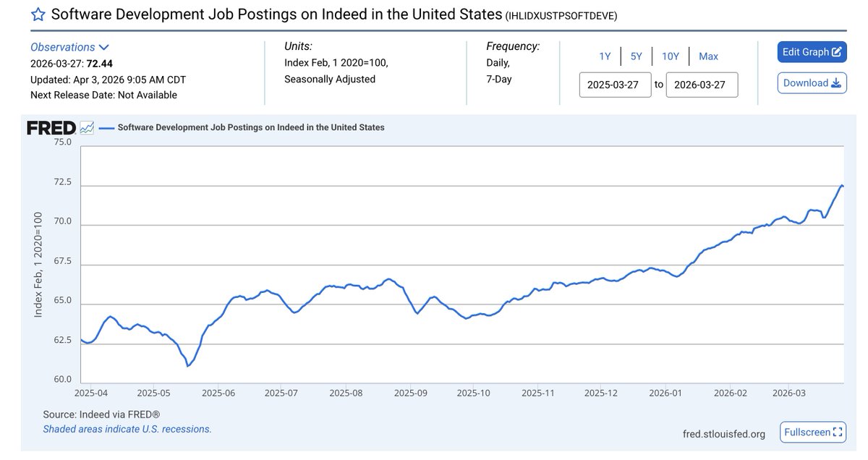This screenshot has width=868, height=460.
Task: Click the x-axis label 2026-01
Action: 666,393
